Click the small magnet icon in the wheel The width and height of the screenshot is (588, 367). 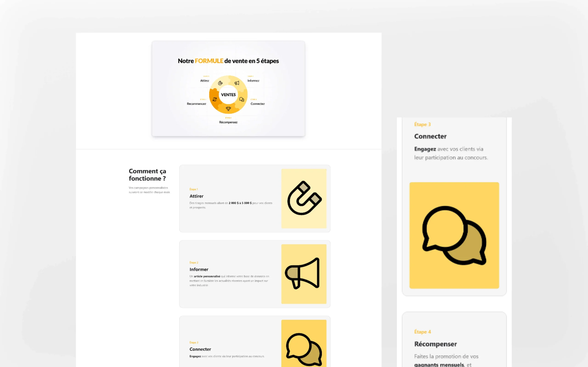click(220, 83)
